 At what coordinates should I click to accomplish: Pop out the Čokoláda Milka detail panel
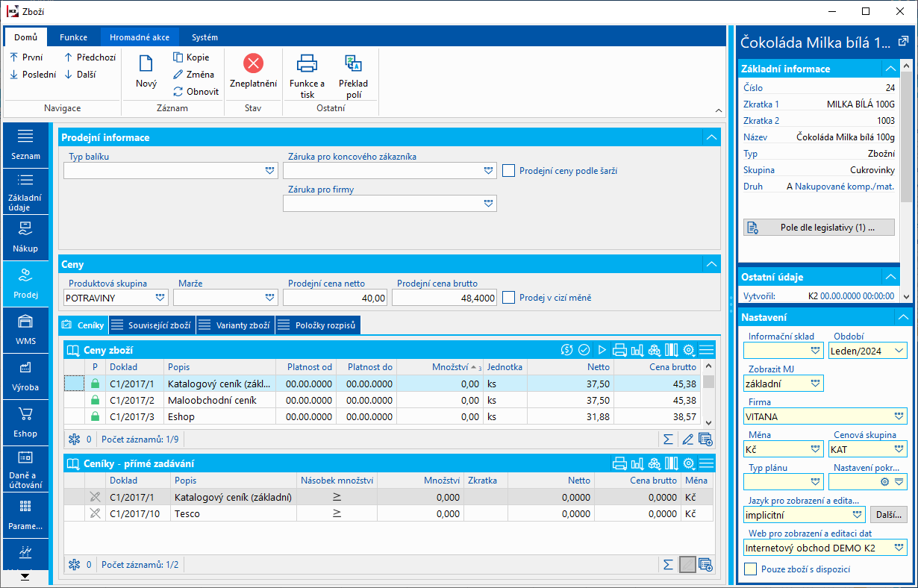pyautogui.click(x=902, y=42)
